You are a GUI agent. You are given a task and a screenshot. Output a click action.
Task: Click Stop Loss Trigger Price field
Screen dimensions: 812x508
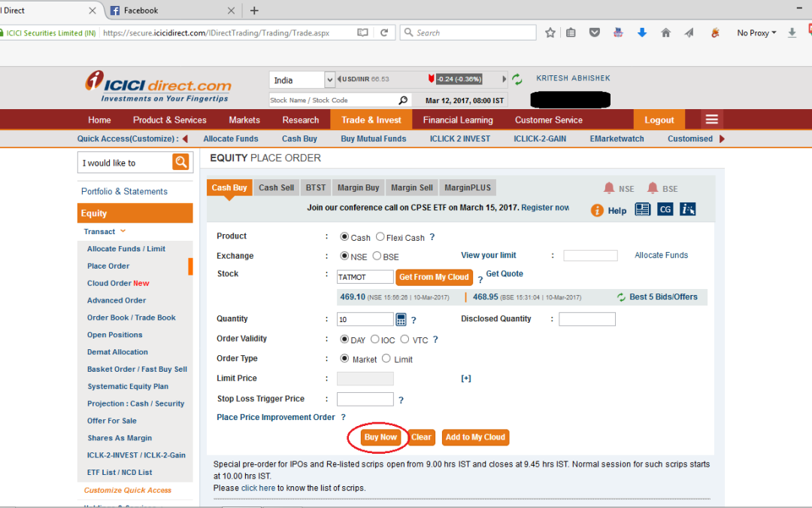(x=365, y=399)
